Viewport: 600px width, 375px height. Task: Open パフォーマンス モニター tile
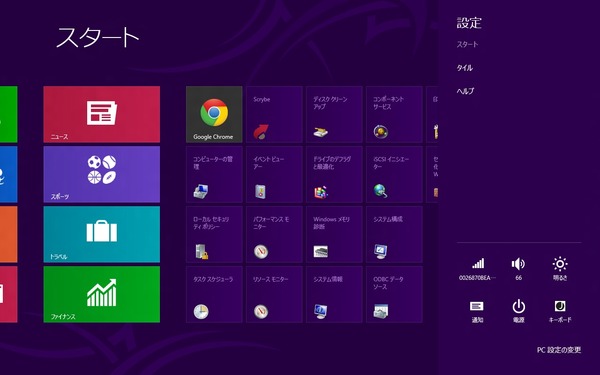pos(274,234)
